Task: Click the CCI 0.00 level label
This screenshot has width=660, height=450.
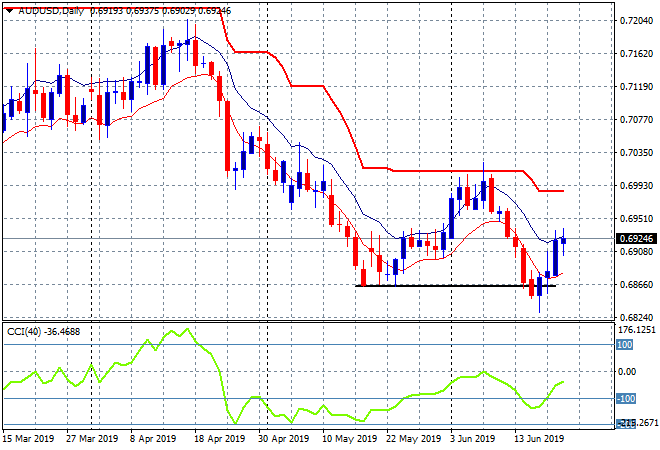Action: [x=627, y=372]
